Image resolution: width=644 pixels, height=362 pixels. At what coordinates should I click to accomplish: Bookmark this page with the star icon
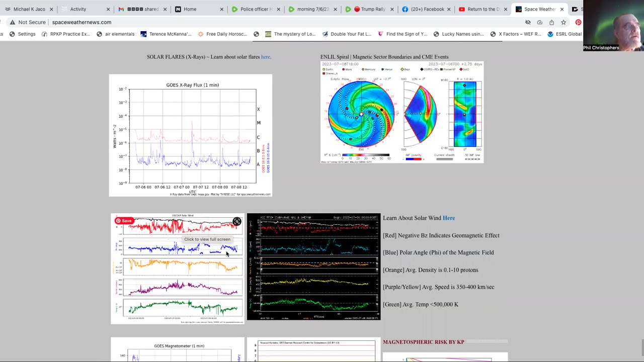563,22
